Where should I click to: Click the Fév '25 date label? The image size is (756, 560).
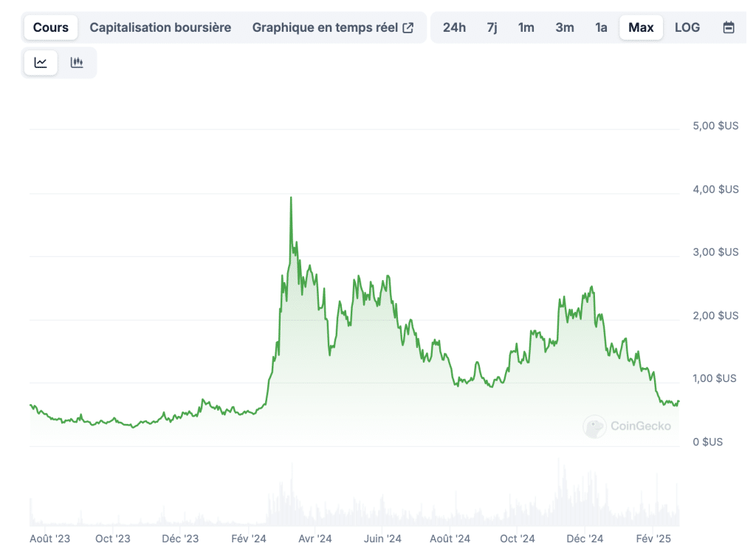click(653, 539)
